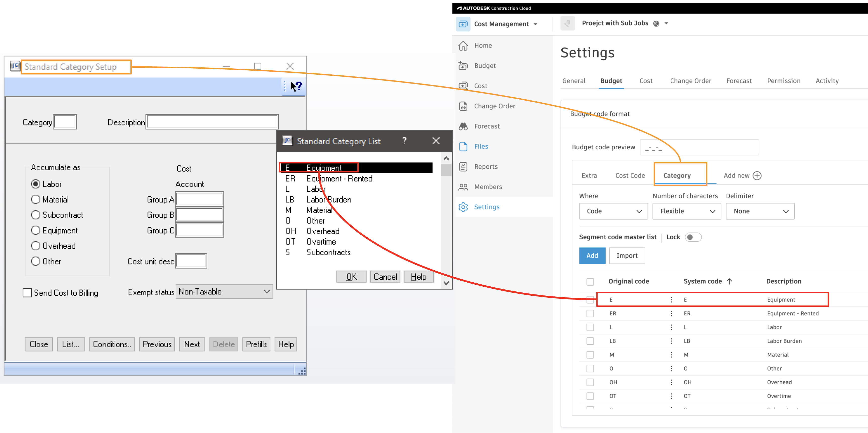Click the Add new plus icon
The image size is (868, 433).
point(757,176)
